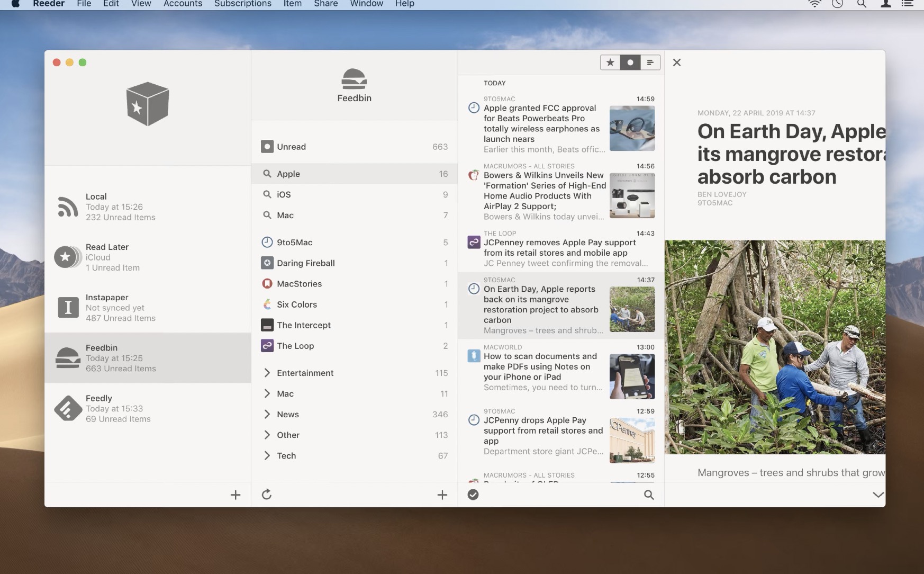
Task: Click the mark all as read checkmark
Action: point(473,495)
